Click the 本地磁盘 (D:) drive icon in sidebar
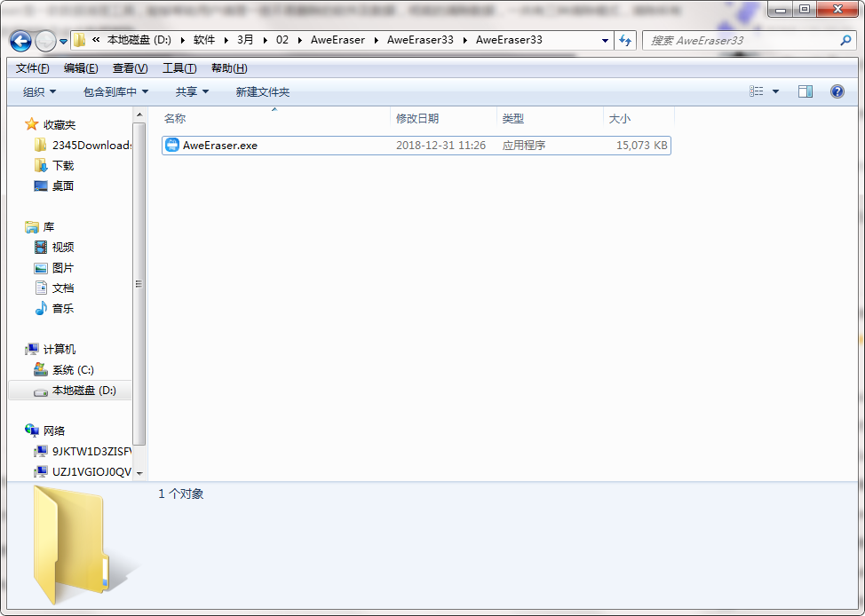 [40, 391]
